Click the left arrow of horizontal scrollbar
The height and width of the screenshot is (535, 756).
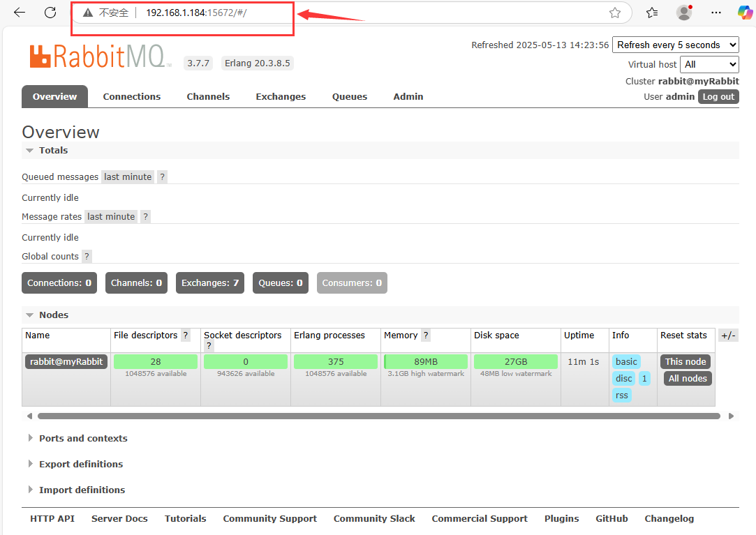click(x=29, y=416)
